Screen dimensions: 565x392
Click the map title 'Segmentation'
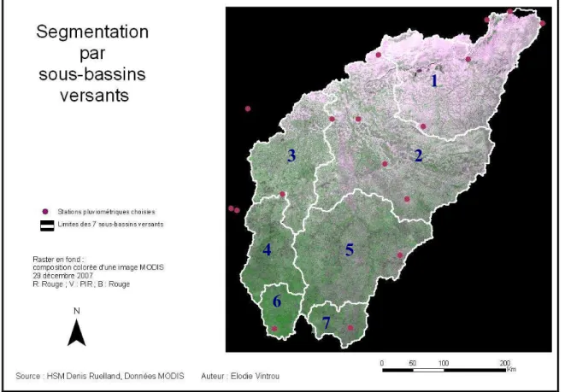pyautogui.click(x=92, y=32)
